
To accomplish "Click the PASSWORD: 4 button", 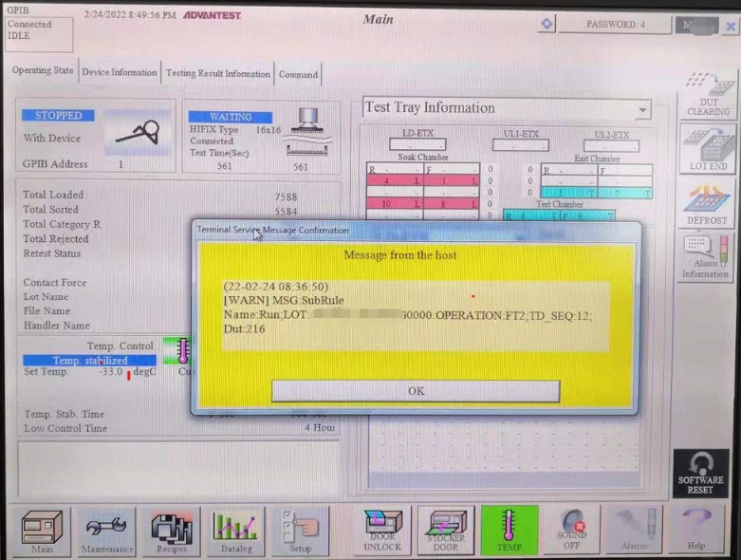I will [x=615, y=25].
